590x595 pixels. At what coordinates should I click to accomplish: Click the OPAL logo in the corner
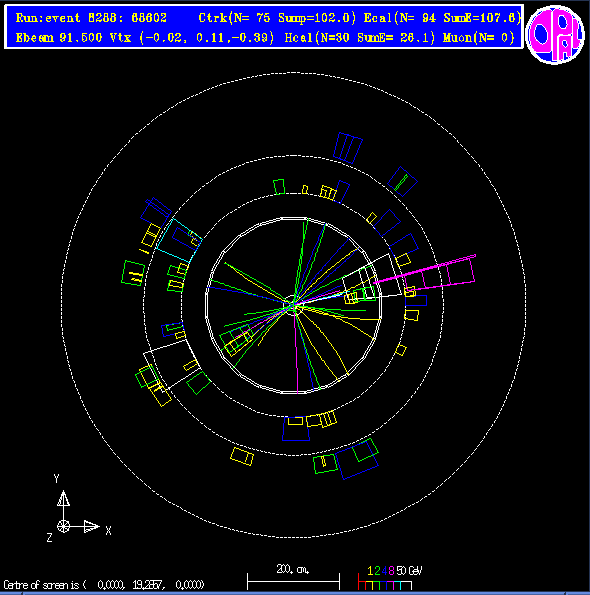pyautogui.click(x=554, y=35)
